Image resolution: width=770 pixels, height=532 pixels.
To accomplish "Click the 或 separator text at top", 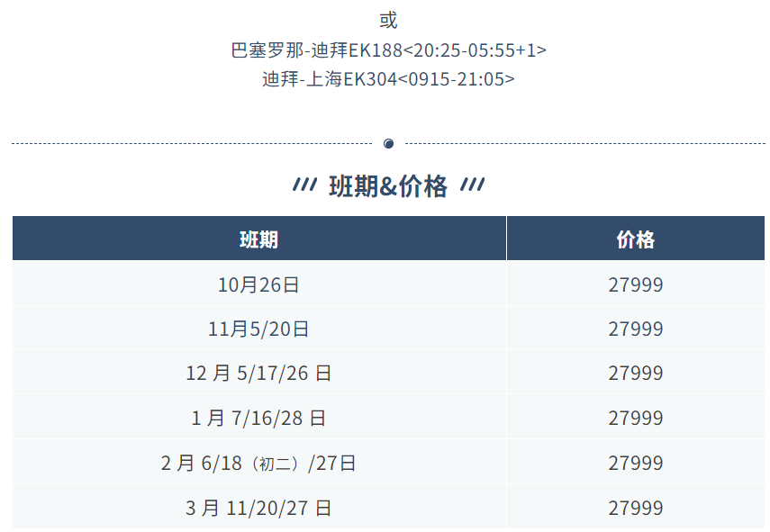I will pos(388,20).
